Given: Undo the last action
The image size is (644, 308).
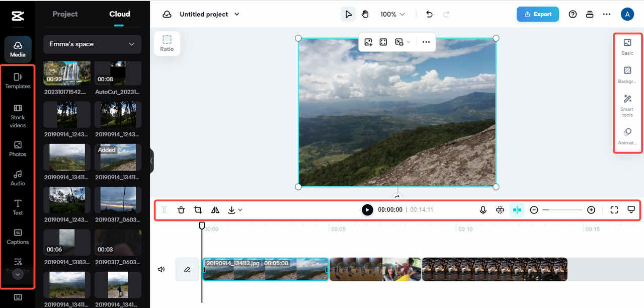Looking at the screenshot, I should tap(429, 14).
